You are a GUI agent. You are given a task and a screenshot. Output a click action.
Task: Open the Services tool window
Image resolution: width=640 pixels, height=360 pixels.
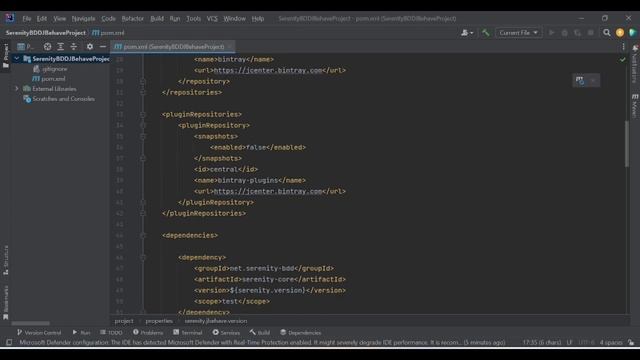tap(226, 333)
